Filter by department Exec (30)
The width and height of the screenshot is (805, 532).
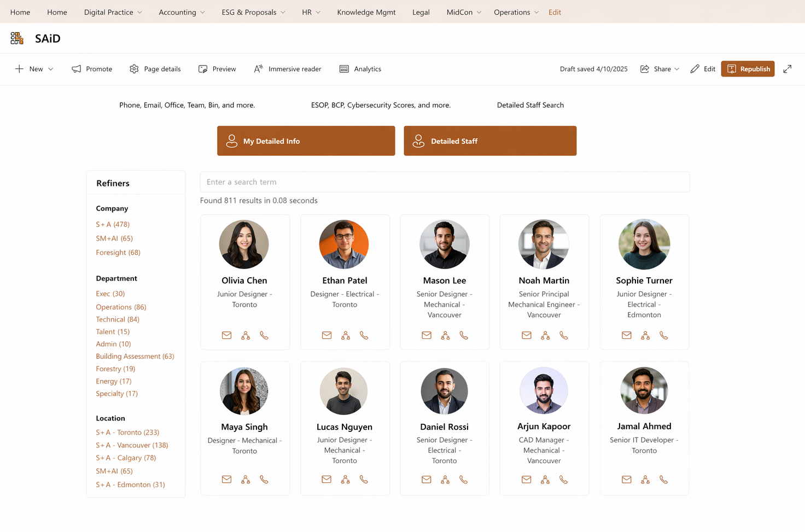pos(110,294)
